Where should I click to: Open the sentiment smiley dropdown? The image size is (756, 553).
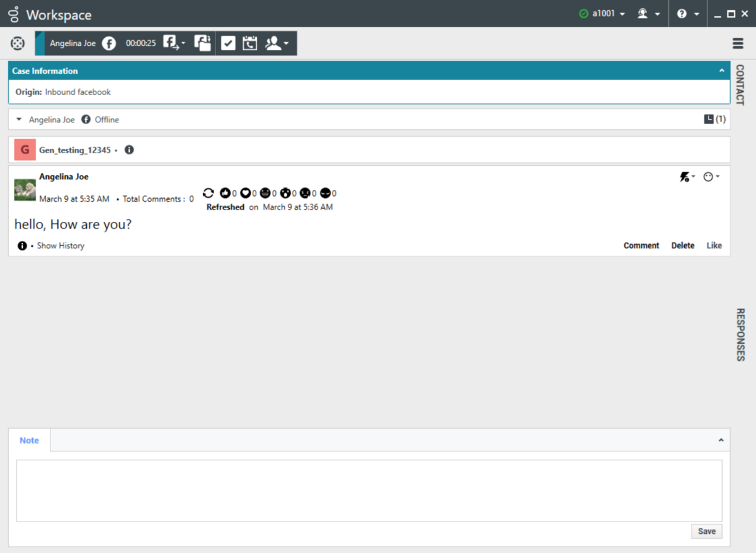click(711, 177)
